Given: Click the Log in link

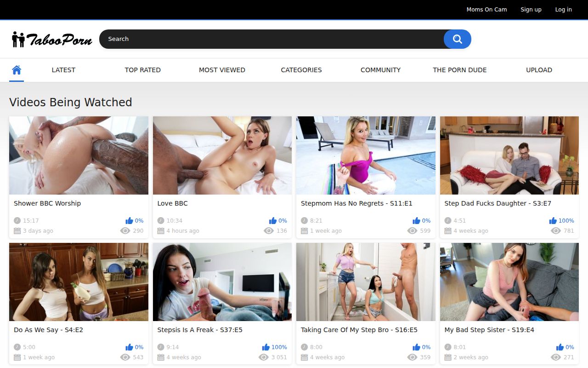Looking at the screenshot, I should [x=563, y=9].
